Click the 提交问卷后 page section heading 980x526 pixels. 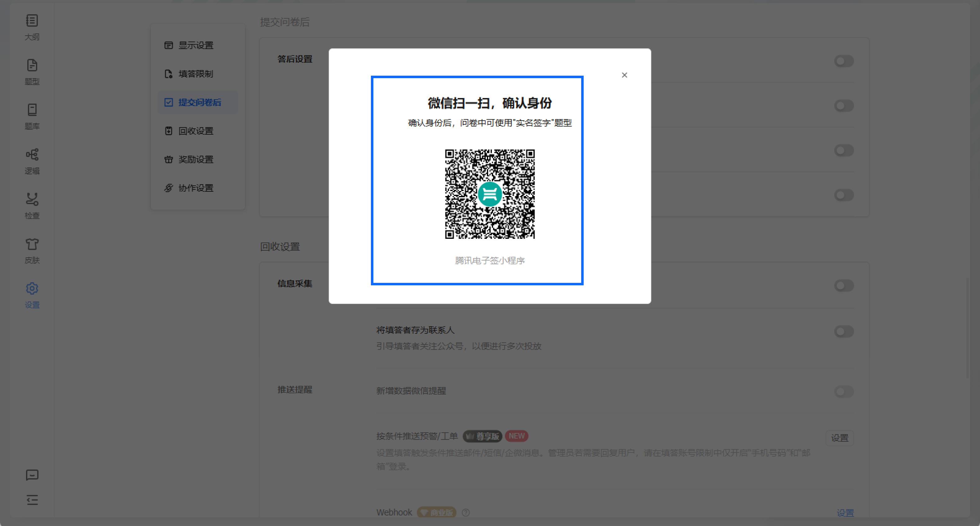coord(285,22)
